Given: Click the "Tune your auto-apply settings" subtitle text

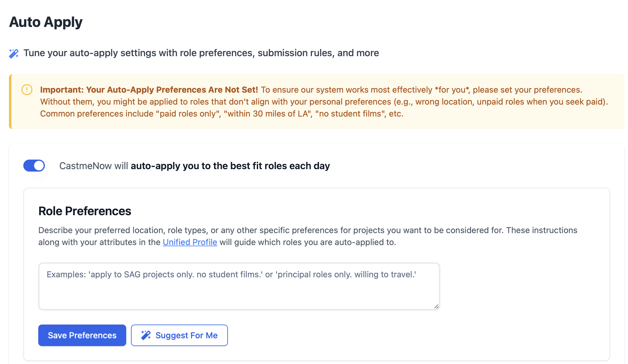Looking at the screenshot, I should tap(201, 53).
